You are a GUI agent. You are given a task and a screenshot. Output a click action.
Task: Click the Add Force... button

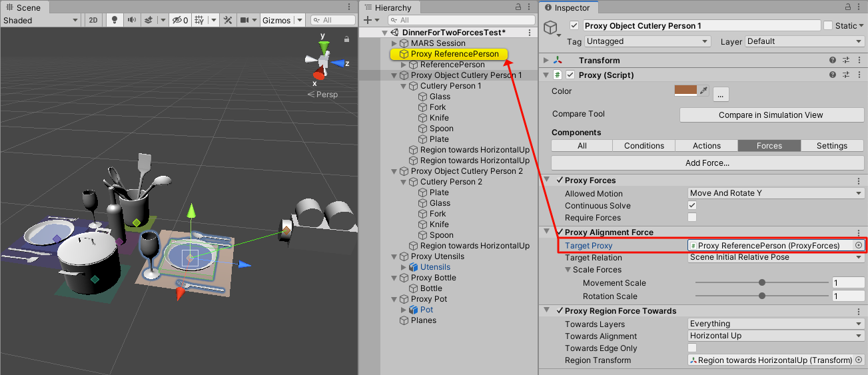point(707,163)
